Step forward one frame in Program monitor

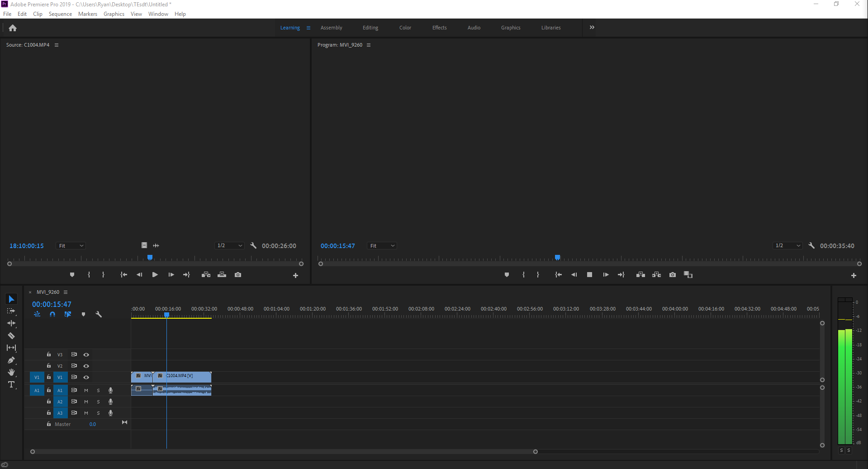coord(606,275)
